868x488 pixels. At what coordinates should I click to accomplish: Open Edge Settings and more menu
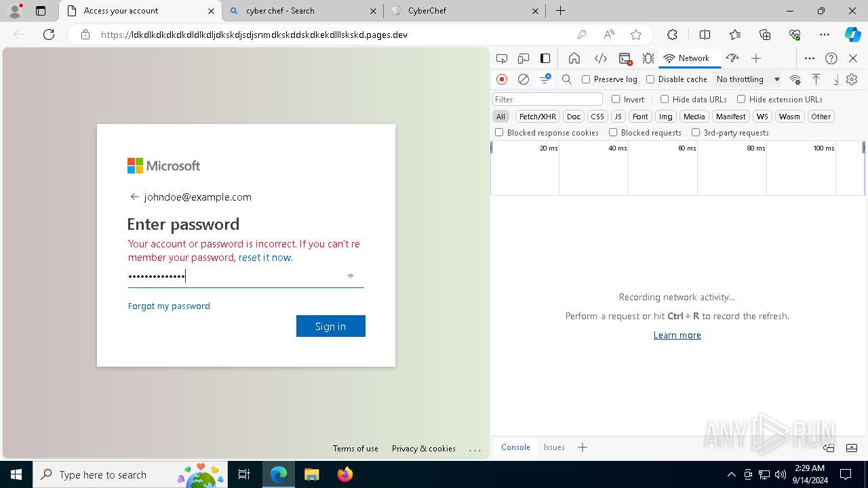824,35
